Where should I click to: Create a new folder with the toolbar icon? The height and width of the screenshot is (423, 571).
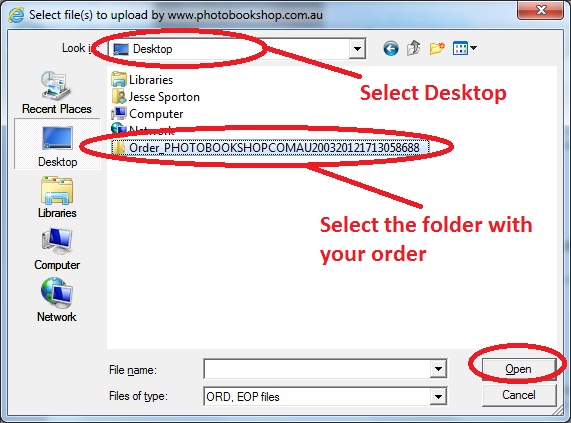(x=437, y=48)
